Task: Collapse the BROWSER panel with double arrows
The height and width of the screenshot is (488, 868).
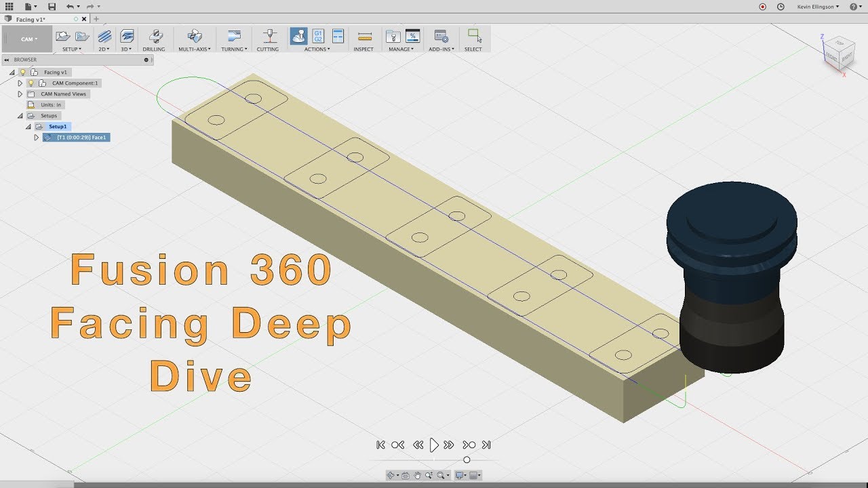Action: [x=7, y=60]
